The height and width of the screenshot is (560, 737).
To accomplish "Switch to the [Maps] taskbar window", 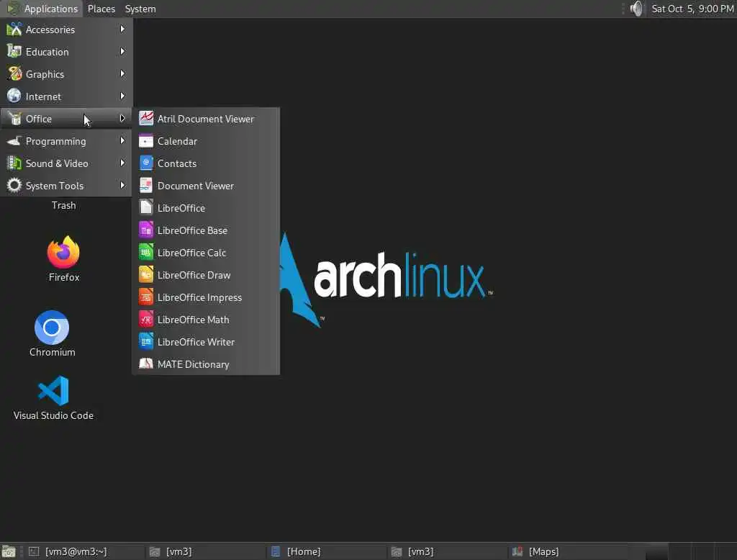I will (x=569, y=551).
